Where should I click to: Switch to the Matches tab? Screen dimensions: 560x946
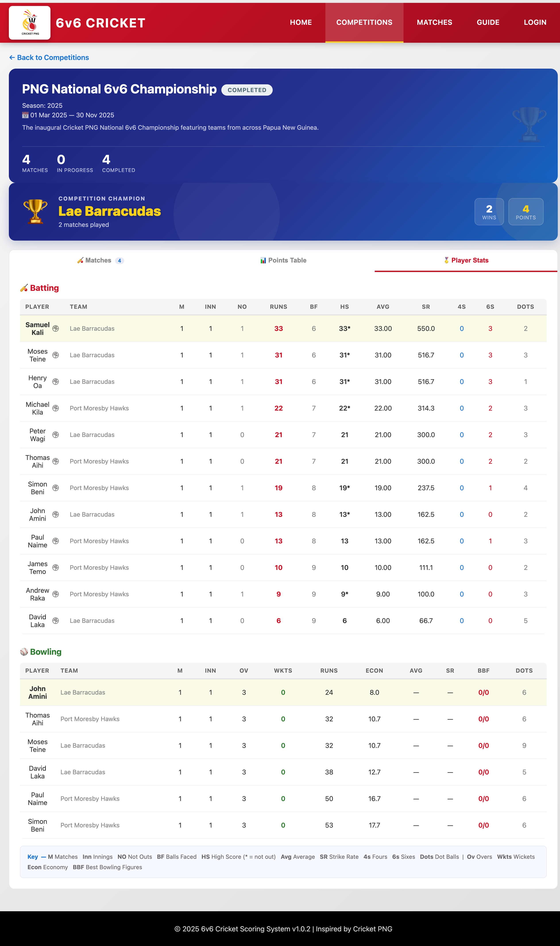point(100,260)
